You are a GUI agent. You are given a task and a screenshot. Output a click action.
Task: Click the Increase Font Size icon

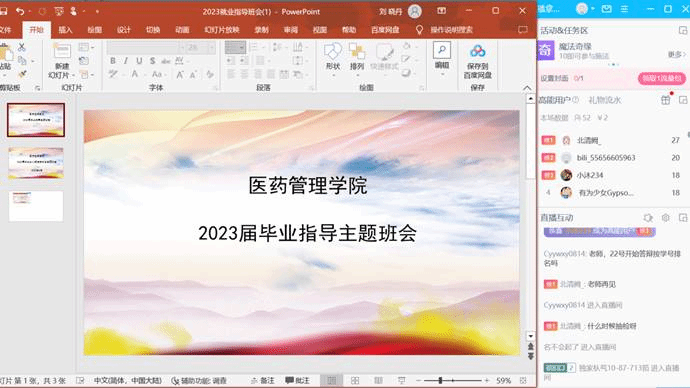click(180, 75)
